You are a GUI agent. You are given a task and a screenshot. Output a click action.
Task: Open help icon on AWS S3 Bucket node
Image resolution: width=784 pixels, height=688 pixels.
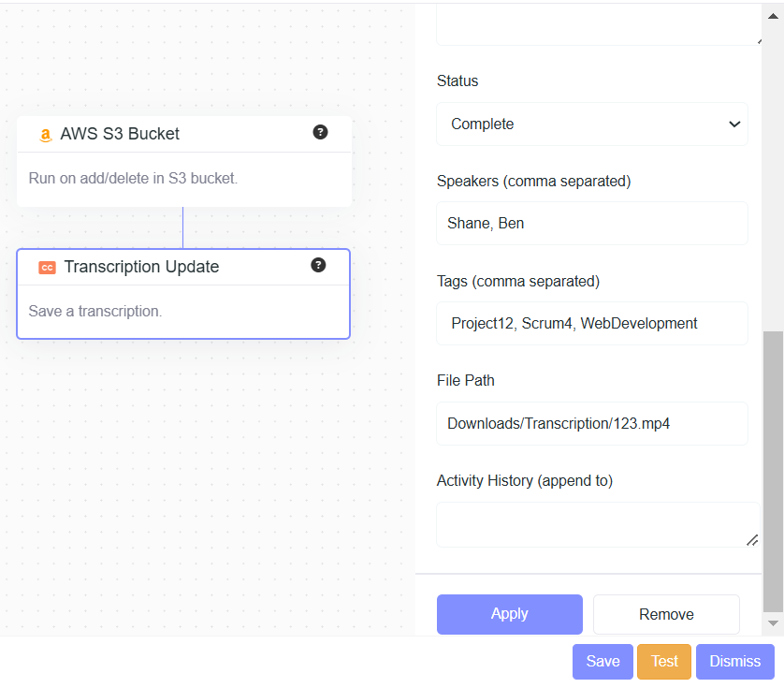pyautogui.click(x=320, y=132)
